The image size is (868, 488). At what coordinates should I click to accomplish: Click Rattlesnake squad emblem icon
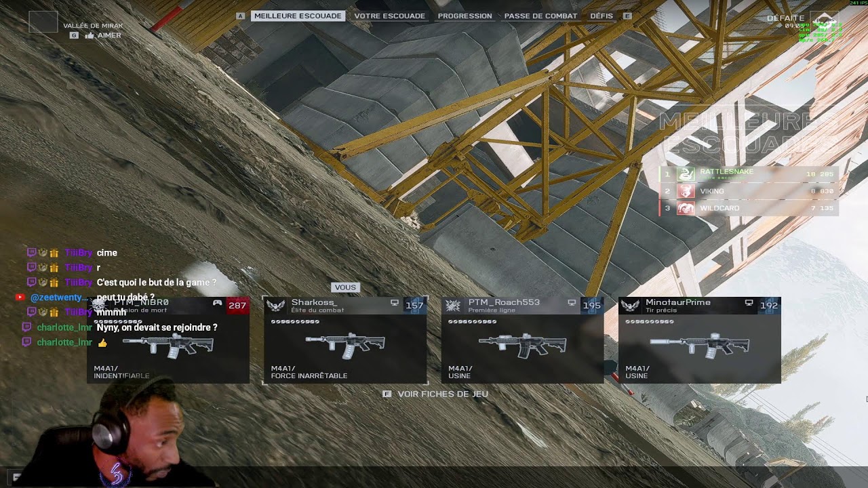(686, 174)
